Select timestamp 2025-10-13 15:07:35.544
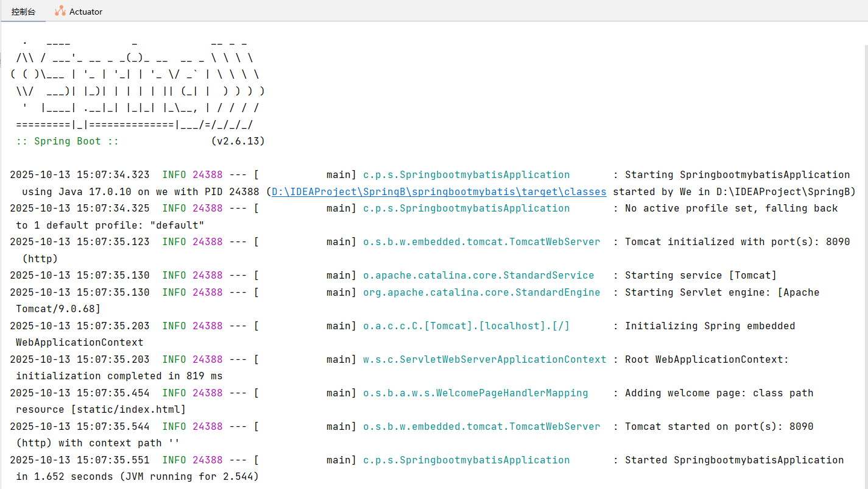Viewport: 868px width, 489px height. [x=80, y=426]
